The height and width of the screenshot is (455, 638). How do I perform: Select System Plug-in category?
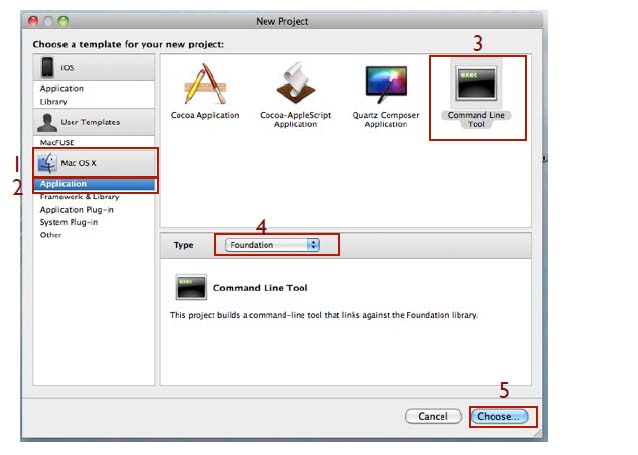[x=69, y=222]
